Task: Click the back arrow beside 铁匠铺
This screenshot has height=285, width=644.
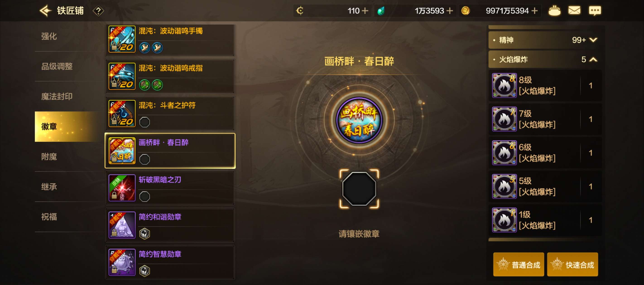Action: [46, 11]
